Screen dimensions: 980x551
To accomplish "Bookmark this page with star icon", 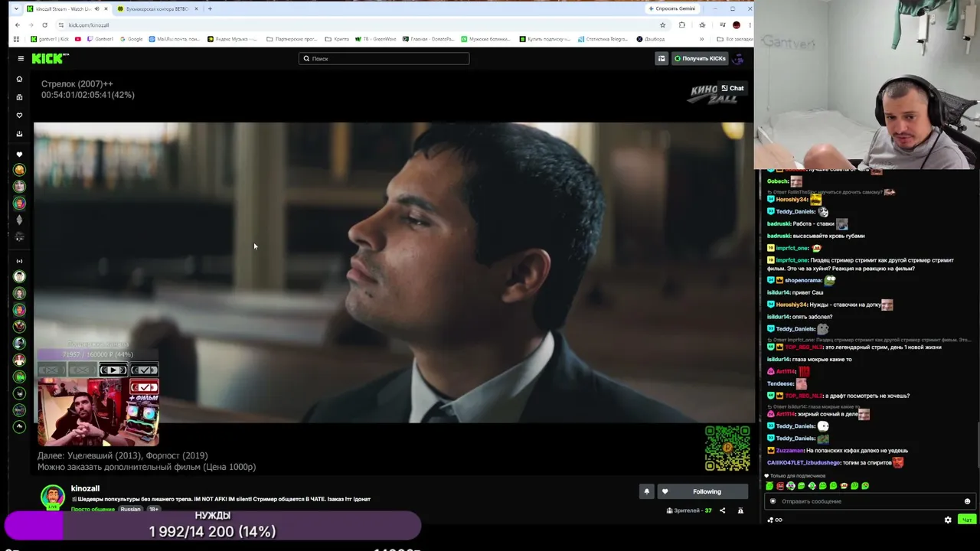I will [662, 25].
